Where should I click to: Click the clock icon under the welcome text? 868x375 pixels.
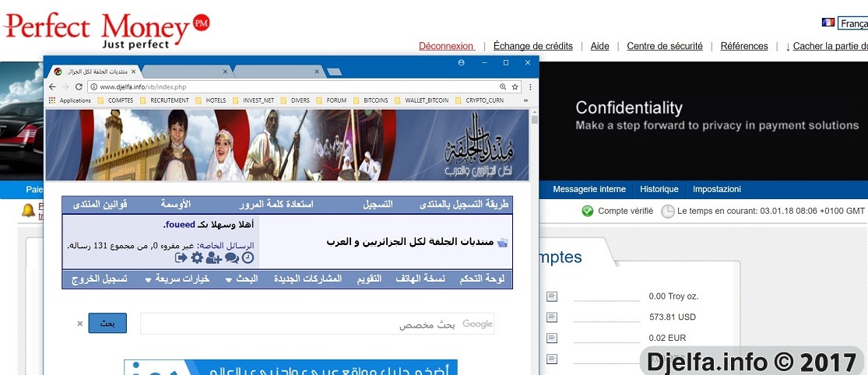pos(248,258)
